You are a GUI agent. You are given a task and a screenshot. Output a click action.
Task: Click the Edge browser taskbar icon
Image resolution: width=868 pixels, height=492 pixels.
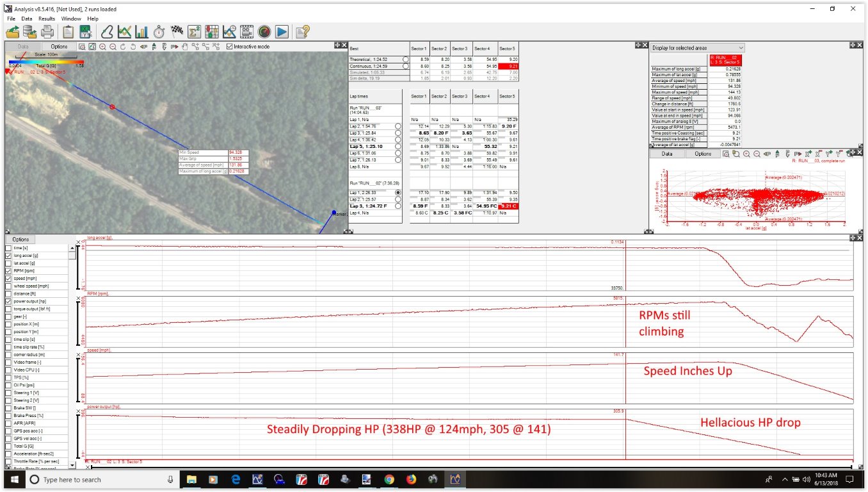236,479
